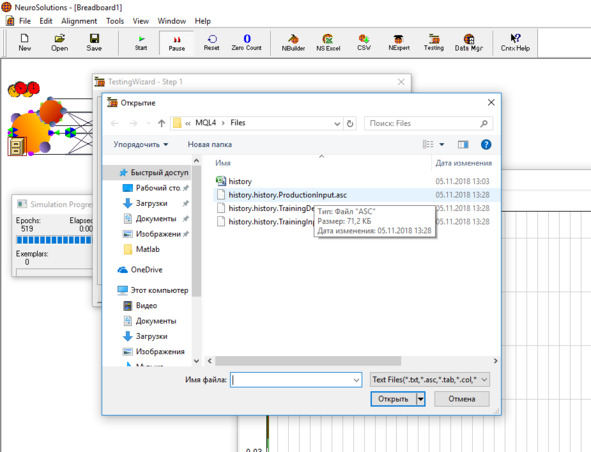Open the NBuilder toolbar icon

[x=293, y=43]
